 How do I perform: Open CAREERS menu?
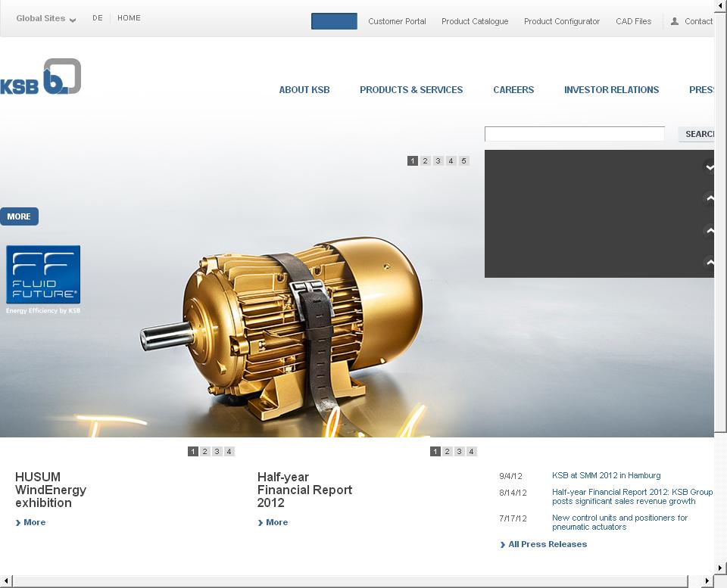[513, 90]
